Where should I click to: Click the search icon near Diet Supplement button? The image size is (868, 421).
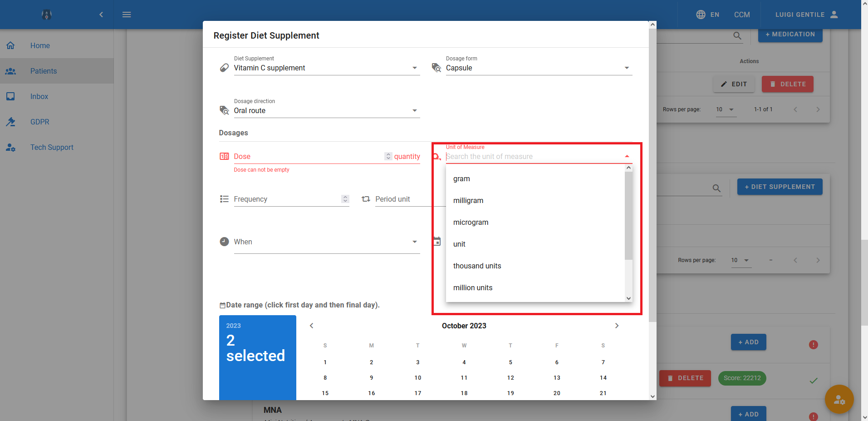point(716,188)
